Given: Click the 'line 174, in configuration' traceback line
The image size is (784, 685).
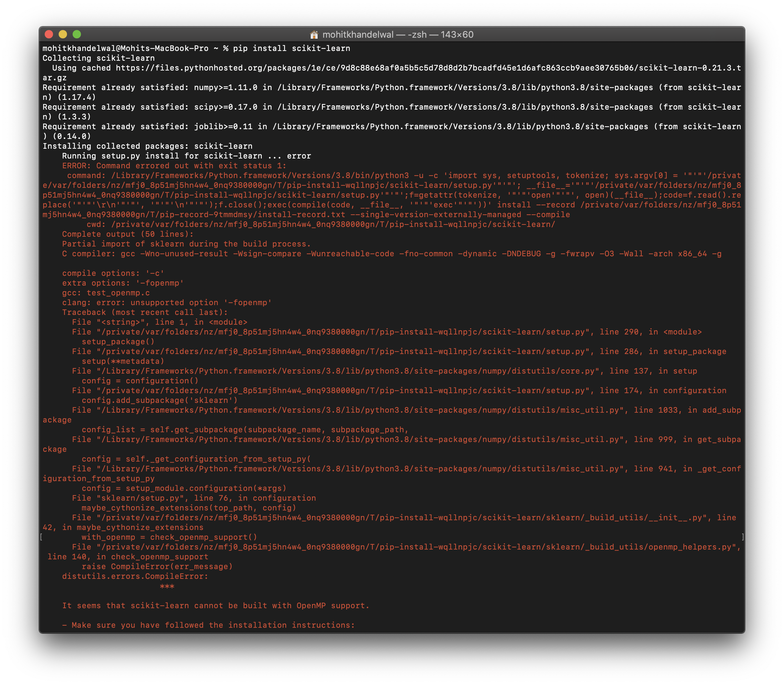Looking at the screenshot, I should point(399,391).
